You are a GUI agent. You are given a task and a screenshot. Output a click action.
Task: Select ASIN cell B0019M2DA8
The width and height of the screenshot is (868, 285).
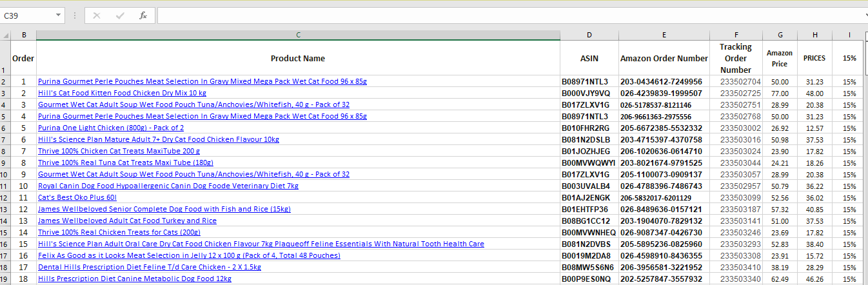[x=589, y=255]
